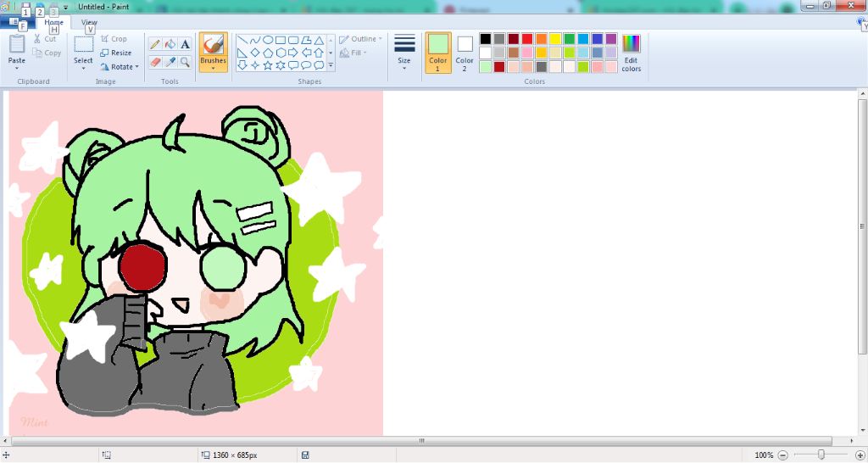Show the next row of the Shapes gallery
This screenshot has height=463, width=868.
(331, 53)
